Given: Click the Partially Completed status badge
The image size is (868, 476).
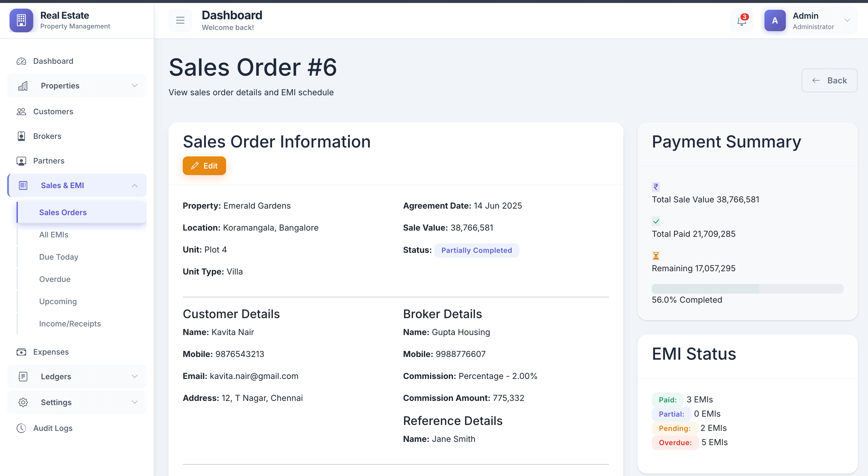Looking at the screenshot, I should point(476,250).
